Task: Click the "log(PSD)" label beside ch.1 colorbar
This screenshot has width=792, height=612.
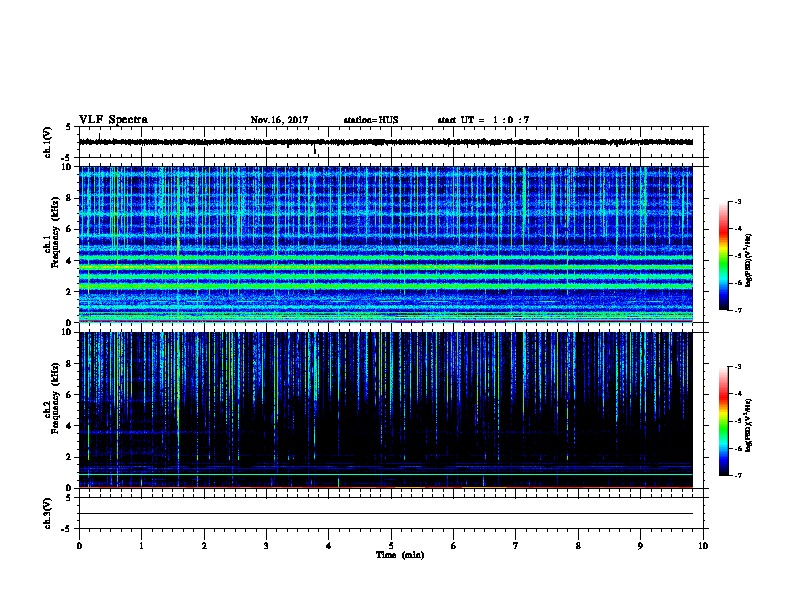Action: (749, 261)
